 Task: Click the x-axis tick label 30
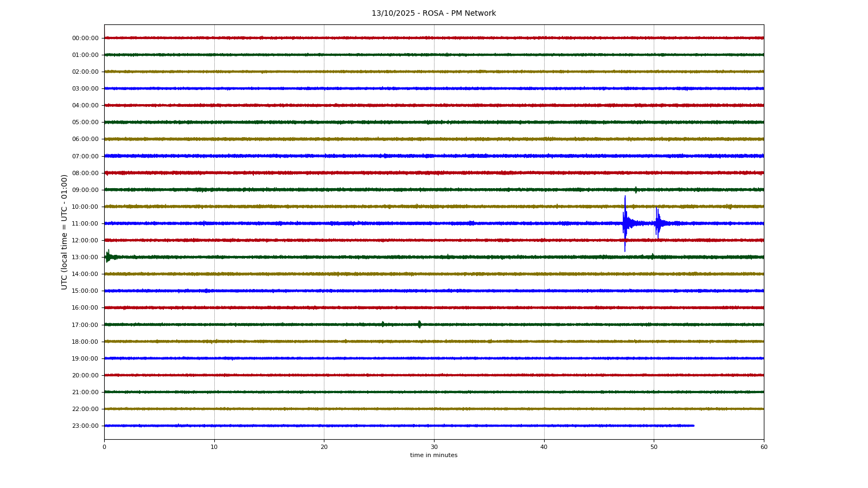point(434,447)
